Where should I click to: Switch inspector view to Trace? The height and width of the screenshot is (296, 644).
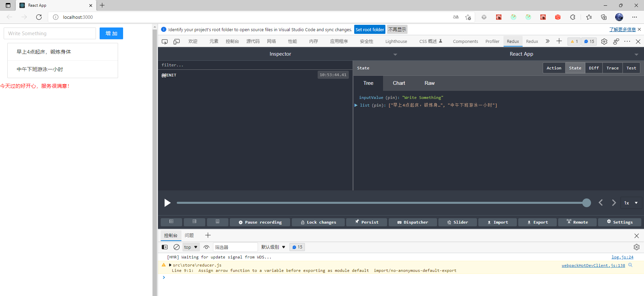(612, 68)
